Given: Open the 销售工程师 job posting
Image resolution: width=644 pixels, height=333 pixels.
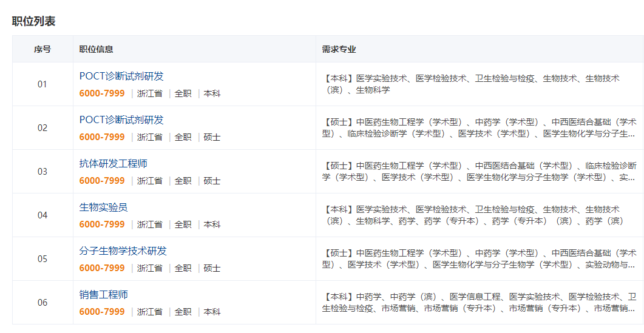Looking at the screenshot, I should point(104,295).
